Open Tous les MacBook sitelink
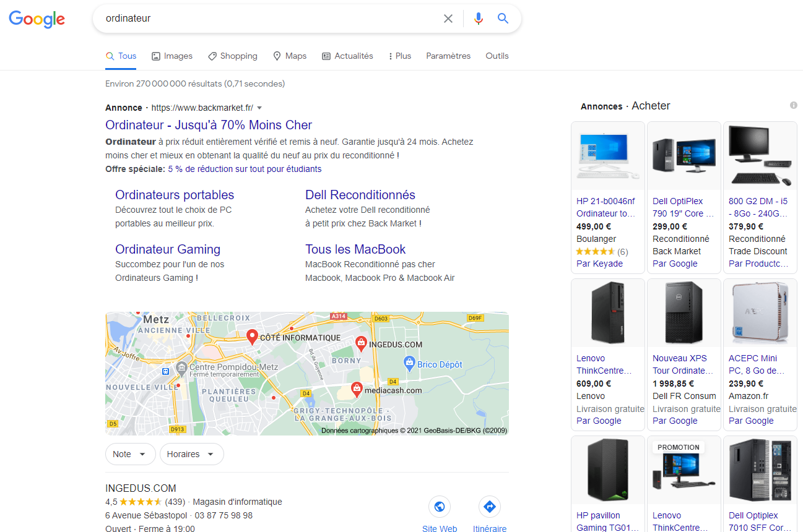Viewport: 803px width, 532px height. tap(355, 249)
